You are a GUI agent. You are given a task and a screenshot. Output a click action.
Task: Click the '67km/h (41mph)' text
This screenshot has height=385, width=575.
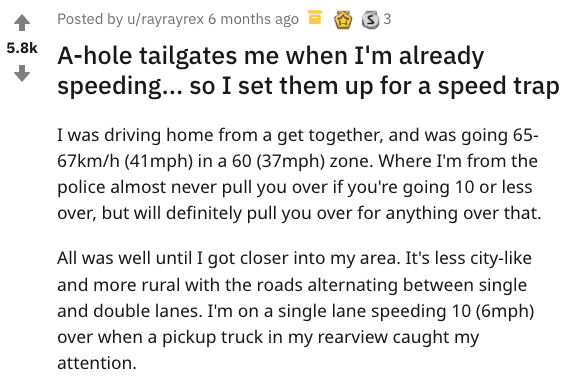(125, 161)
